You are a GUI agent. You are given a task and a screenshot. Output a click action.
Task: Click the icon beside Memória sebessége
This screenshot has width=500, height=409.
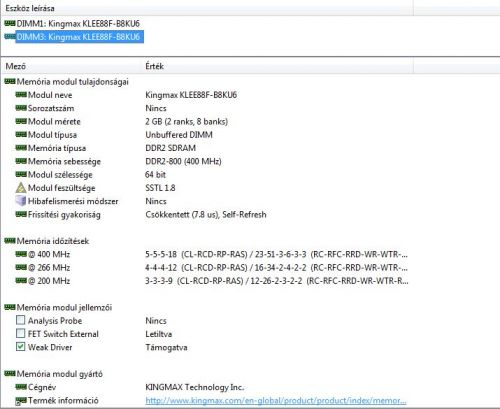coord(21,161)
